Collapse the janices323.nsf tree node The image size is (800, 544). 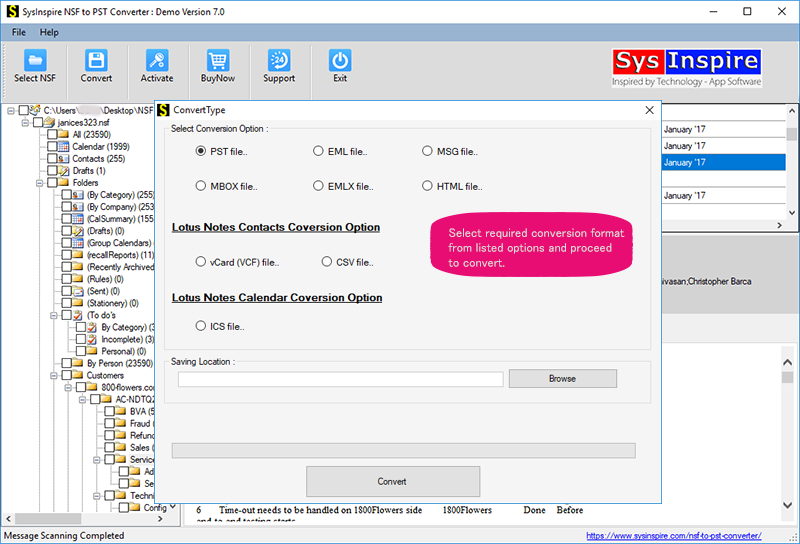[x=25, y=122]
